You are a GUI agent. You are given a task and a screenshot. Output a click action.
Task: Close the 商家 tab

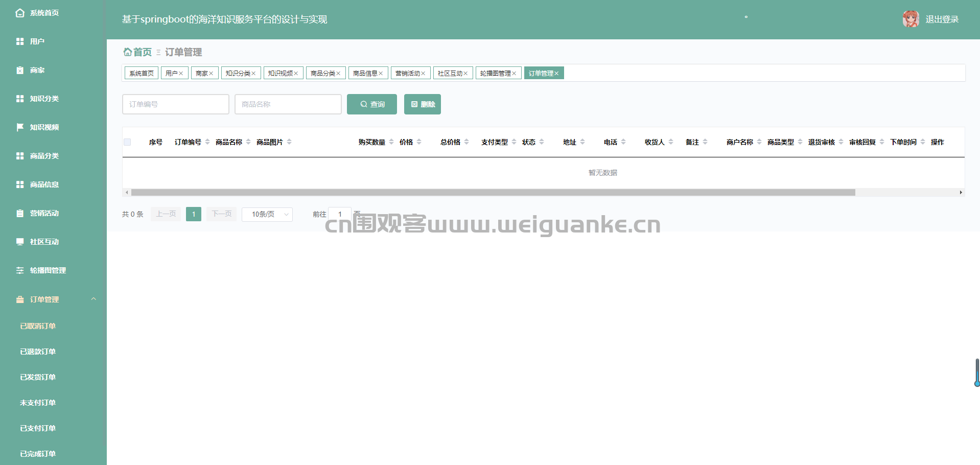[211, 74]
